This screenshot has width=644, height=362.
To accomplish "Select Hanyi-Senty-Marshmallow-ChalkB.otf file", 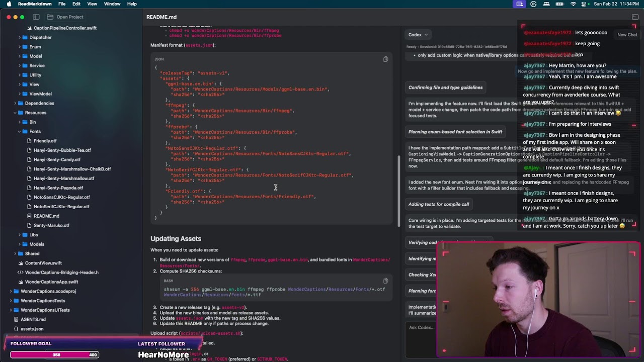I will tap(72, 169).
